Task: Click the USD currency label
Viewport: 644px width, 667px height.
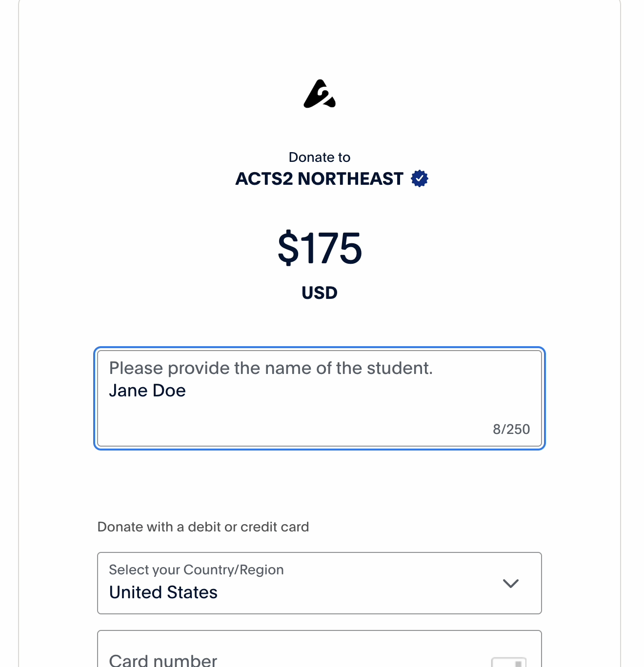Action: [x=320, y=293]
